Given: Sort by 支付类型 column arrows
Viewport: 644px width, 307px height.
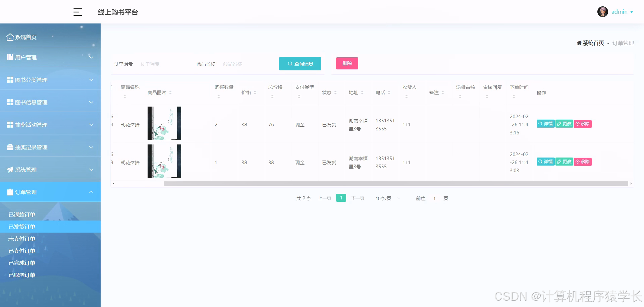Looking at the screenshot, I should [299, 97].
